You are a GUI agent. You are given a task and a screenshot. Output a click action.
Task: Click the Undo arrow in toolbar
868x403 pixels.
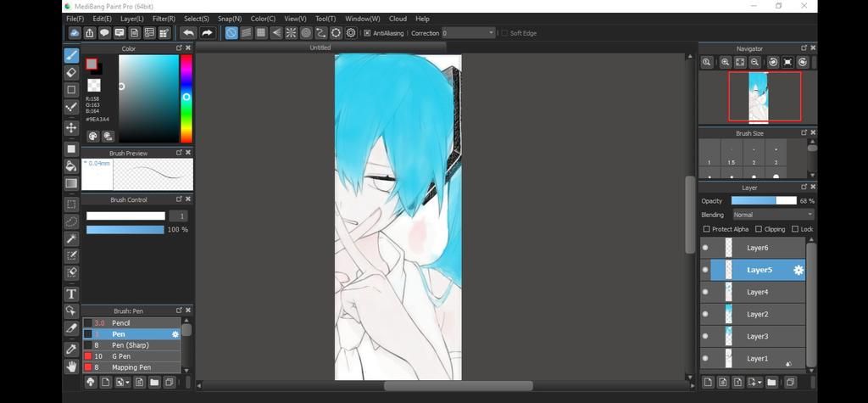[188, 33]
